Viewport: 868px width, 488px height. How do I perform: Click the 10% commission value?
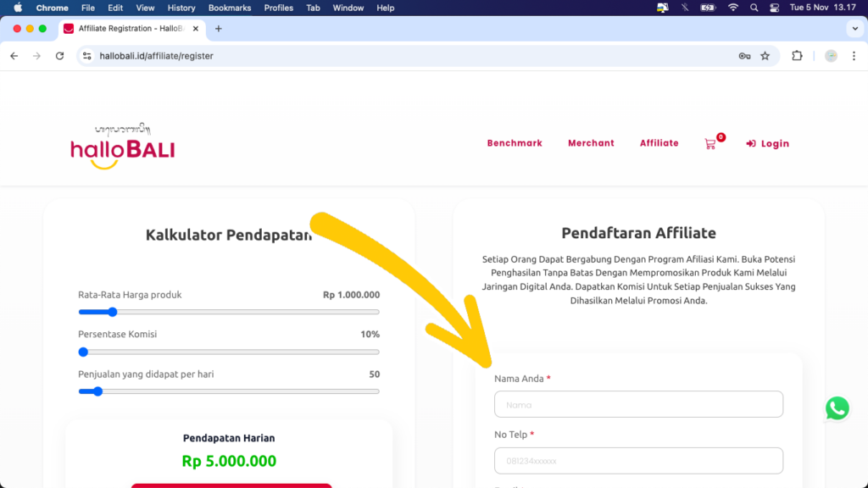(370, 334)
